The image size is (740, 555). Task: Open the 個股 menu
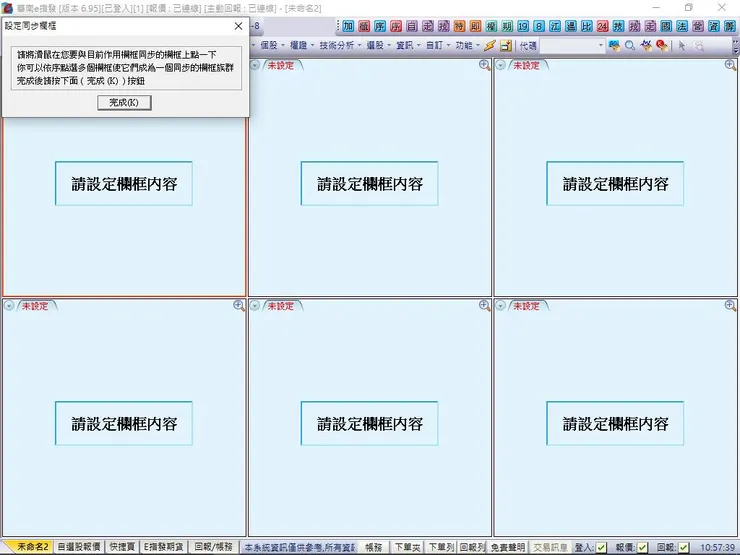(272, 46)
